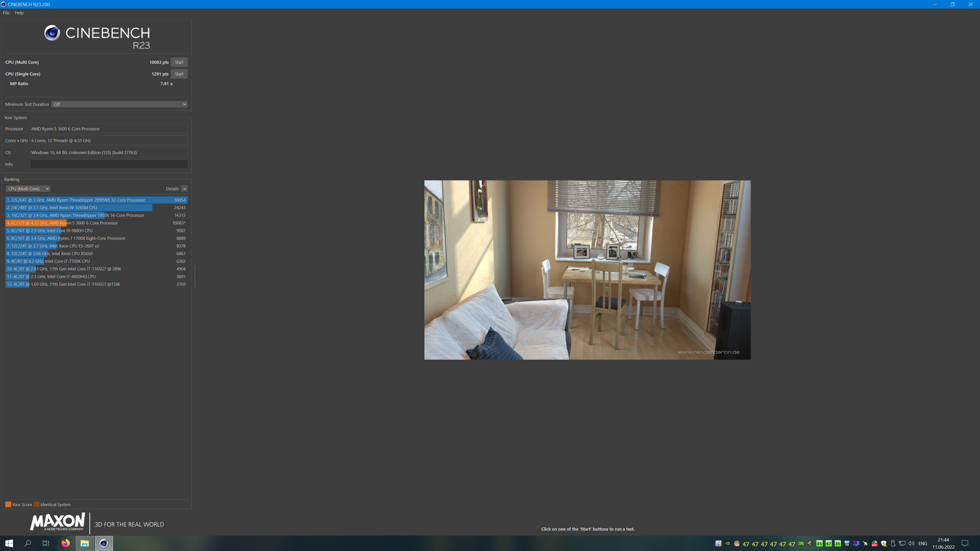
Task: Click the orange Your Score swatch
Action: (x=8, y=505)
